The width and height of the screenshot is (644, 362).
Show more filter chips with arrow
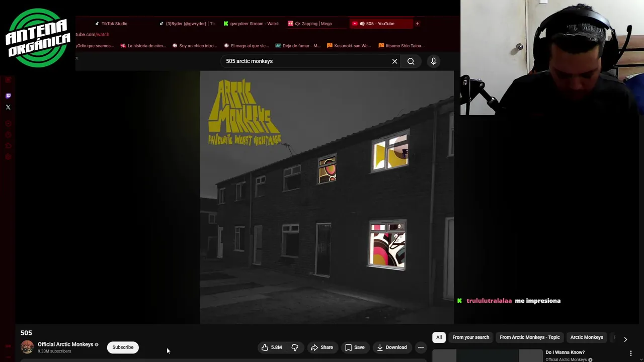pos(625,339)
